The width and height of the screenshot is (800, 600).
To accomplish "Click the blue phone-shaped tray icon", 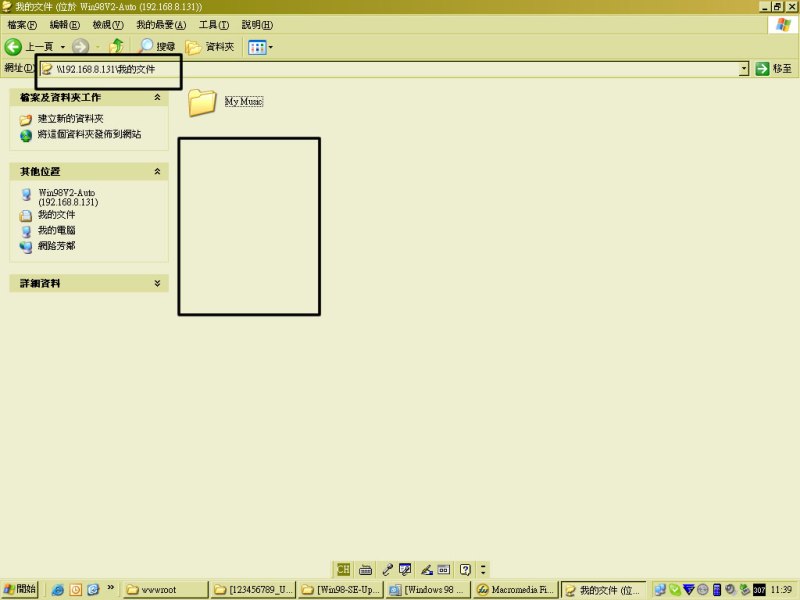I will 716,590.
